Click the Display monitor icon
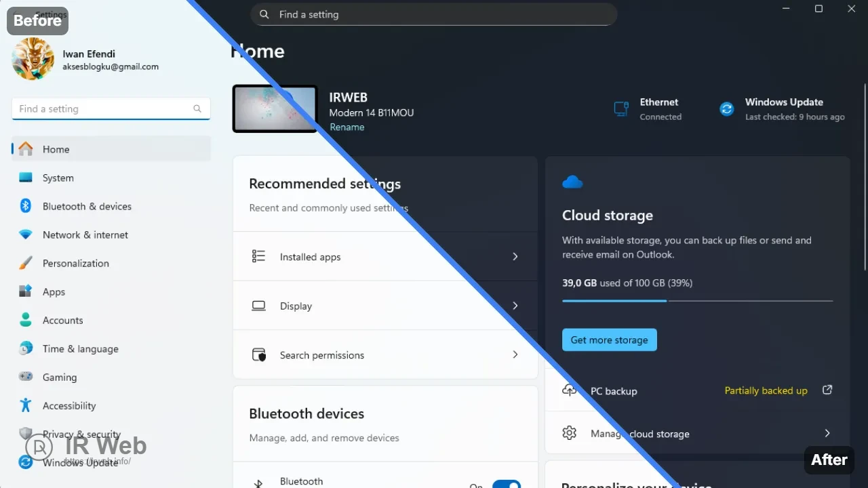Viewport: 868px width, 488px height. pos(258,306)
